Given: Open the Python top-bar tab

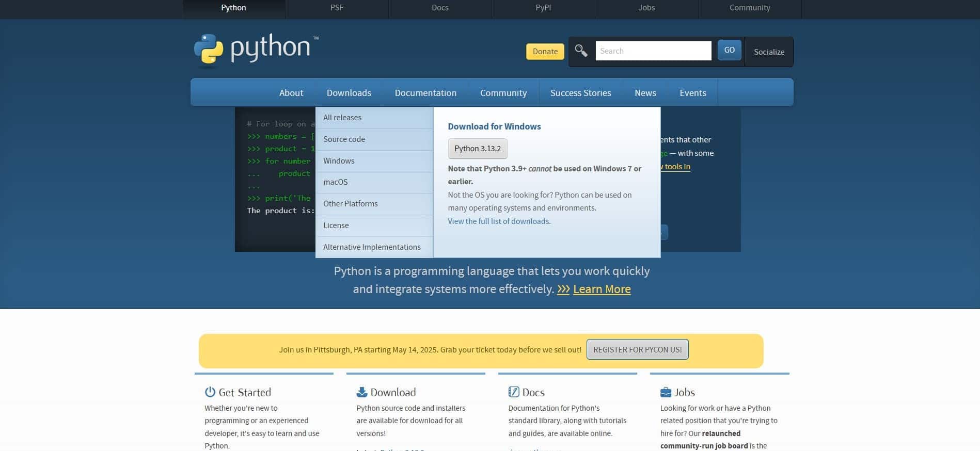Looking at the screenshot, I should point(233,8).
